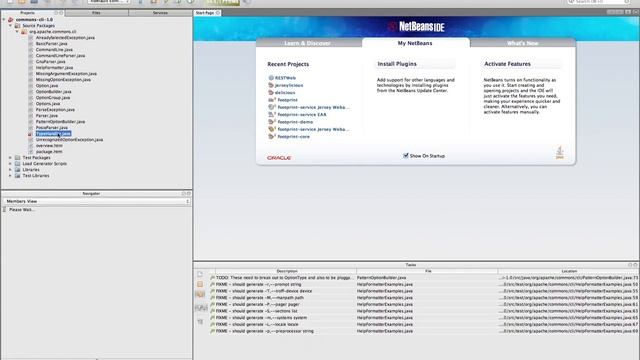Viewport: 640px width, 360px height.
Task: Click the Source Packages folder icon
Action: pos(18,25)
